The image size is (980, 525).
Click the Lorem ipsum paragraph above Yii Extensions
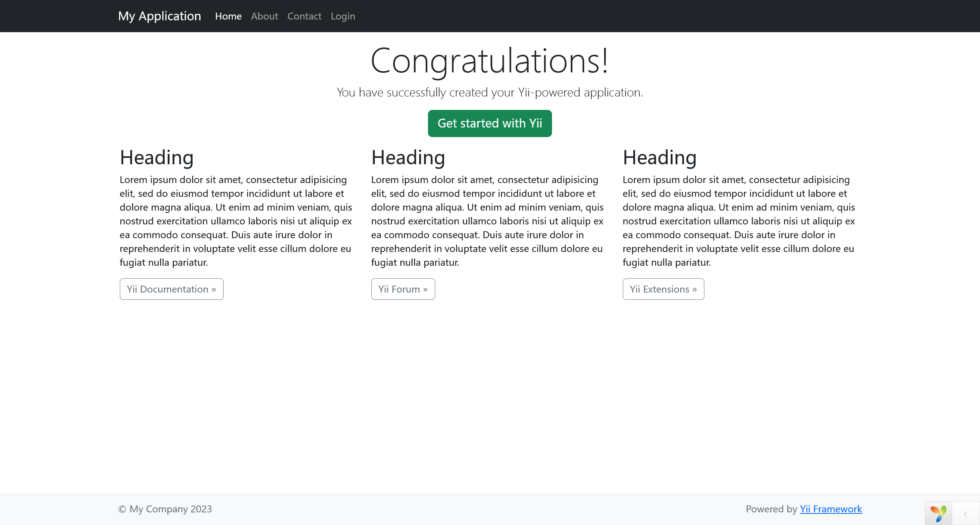pyautogui.click(x=739, y=221)
